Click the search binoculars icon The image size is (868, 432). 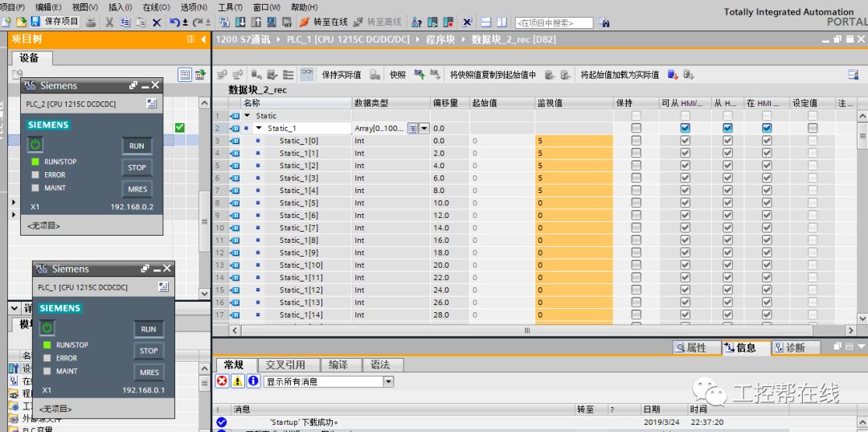click(604, 23)
